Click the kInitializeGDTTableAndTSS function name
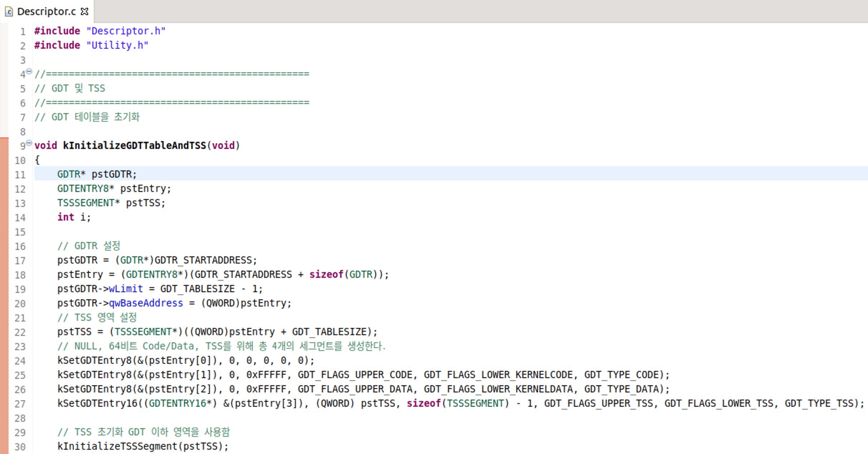Image resolution: width=868 pixels, height=454 pixels. click(x=134, y=145)
